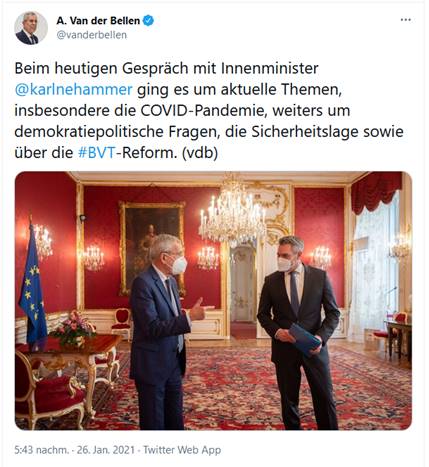Open the @vanderbellen handle link
Viewport: 429px width, 467px height.
pos(92,35)
